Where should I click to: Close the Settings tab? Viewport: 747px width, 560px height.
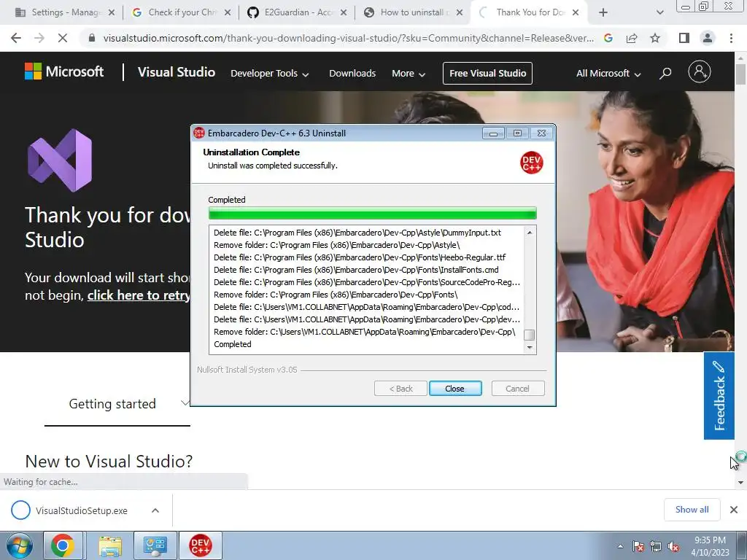pos(112,12)
